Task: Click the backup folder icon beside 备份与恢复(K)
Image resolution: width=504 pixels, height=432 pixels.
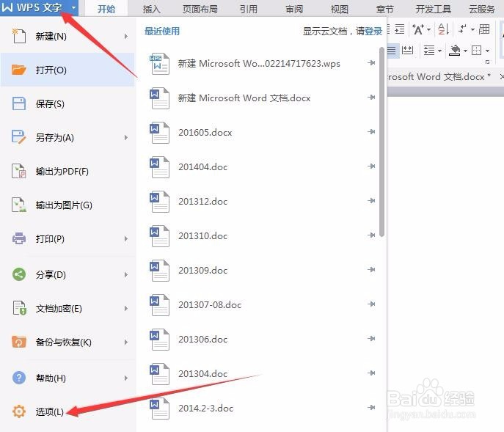Action: coord(18,342)
